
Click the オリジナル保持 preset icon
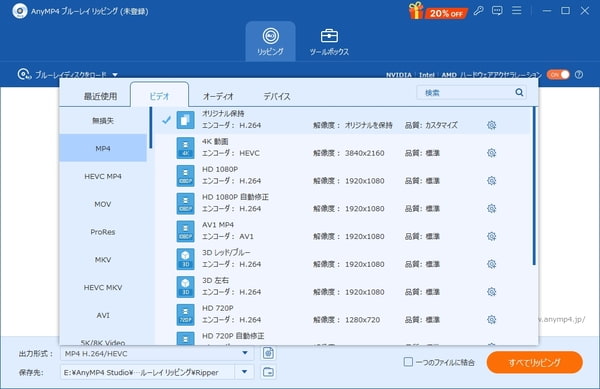point(185,120)
